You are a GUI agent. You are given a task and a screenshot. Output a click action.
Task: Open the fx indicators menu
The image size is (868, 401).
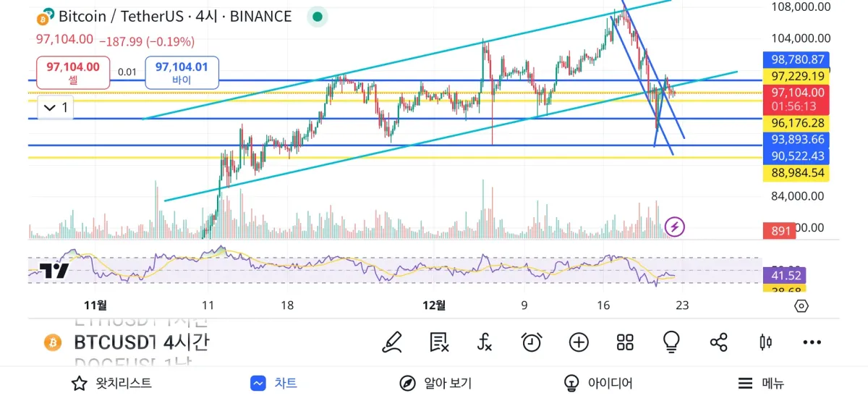485,342
